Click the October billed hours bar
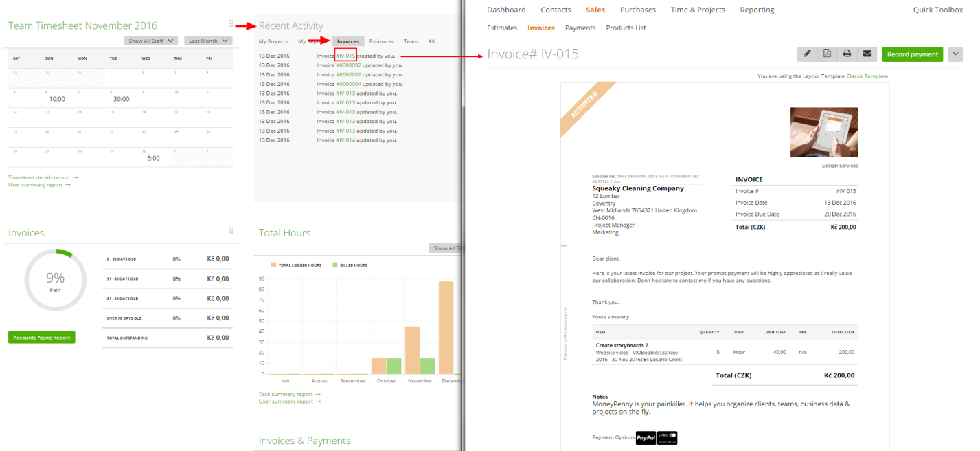Viewport: 980px width, 451px height. [x=394, y=366]
